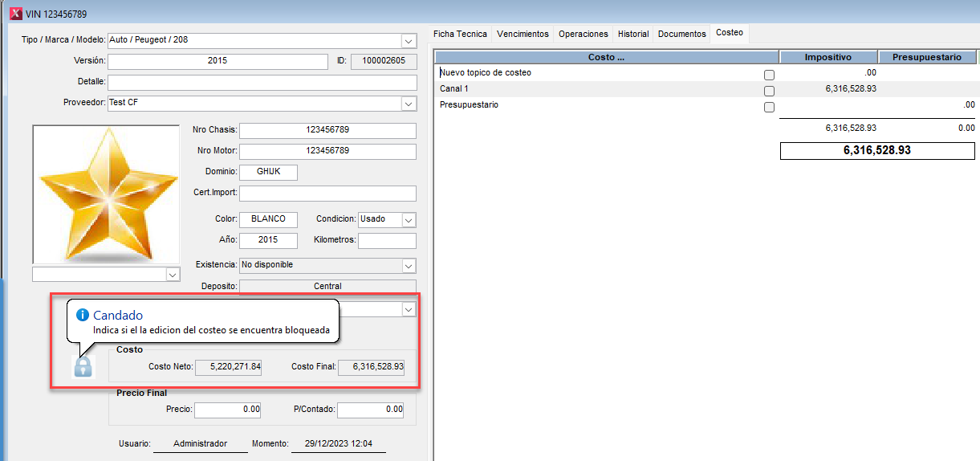
Task: Click the blue info icon in Candado tooltip
Action: [82, 316]
